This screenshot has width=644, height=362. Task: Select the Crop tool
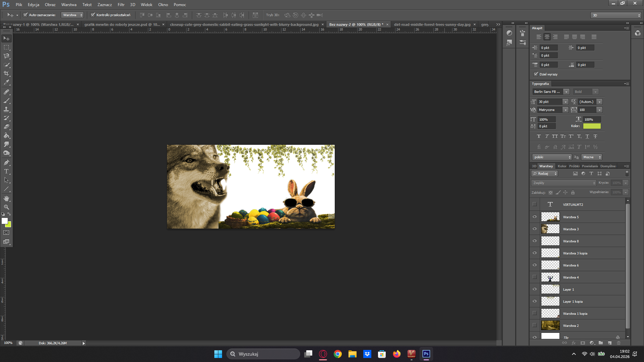tap(6, 73)
